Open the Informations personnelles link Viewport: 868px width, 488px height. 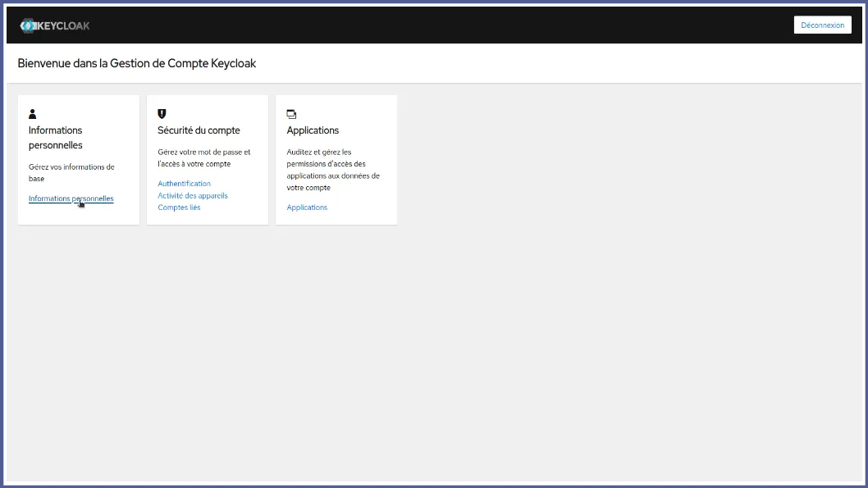(x=71, y=198)
